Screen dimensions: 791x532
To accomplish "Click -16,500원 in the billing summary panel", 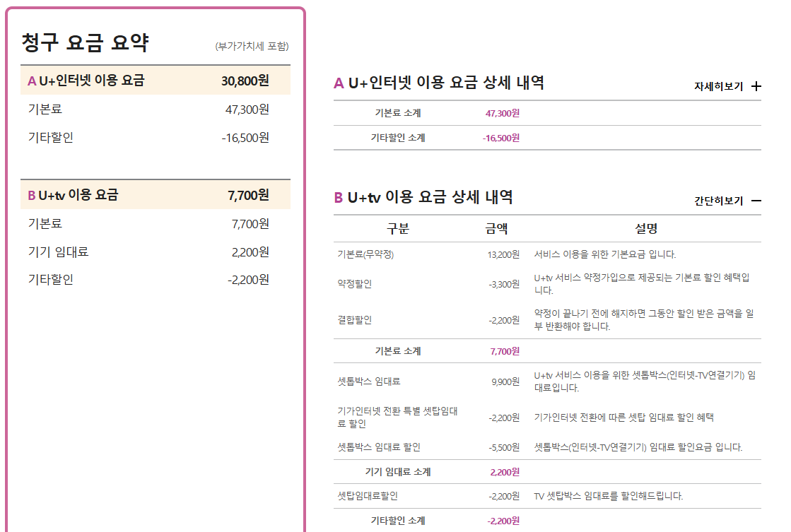I will (x=245, y=138).
